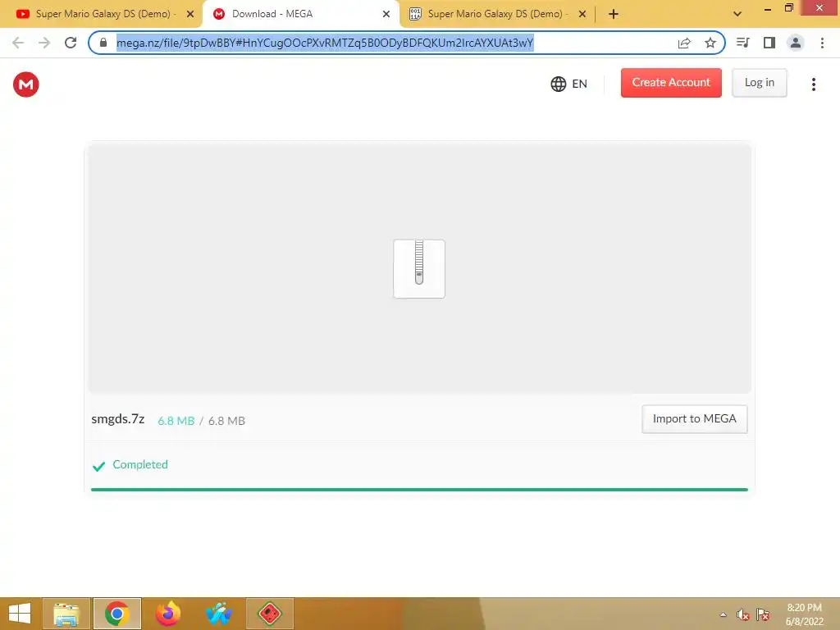Open the media control playlist icon
Image resolution: width=840 pixels, height=630 pixels.
pos(742,43)
